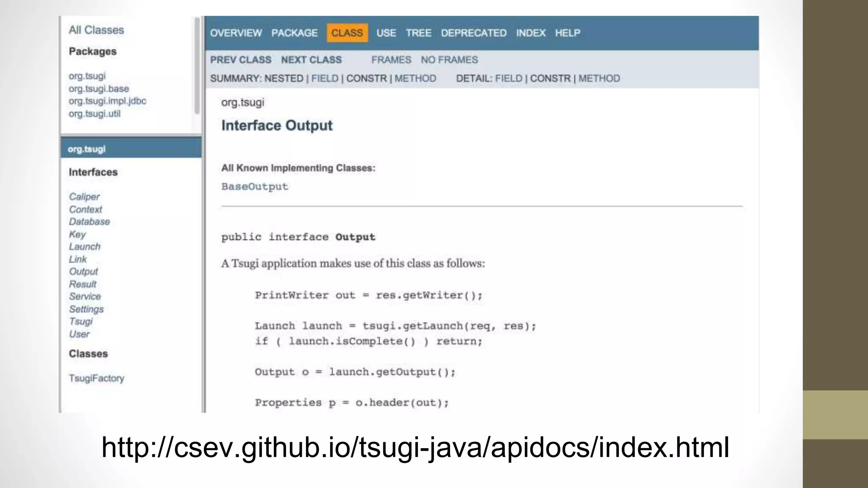Open the Launch interface

coord(84,247)
